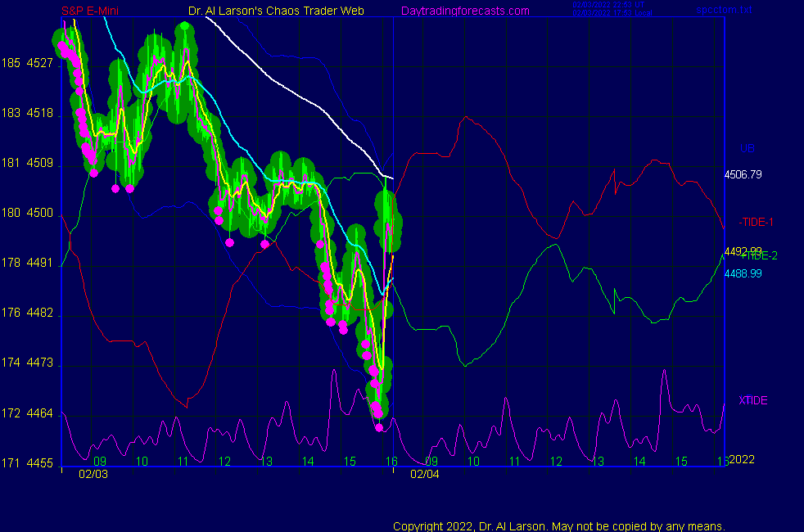Click hour label 16 of the 02/03 session

[391, 462]
